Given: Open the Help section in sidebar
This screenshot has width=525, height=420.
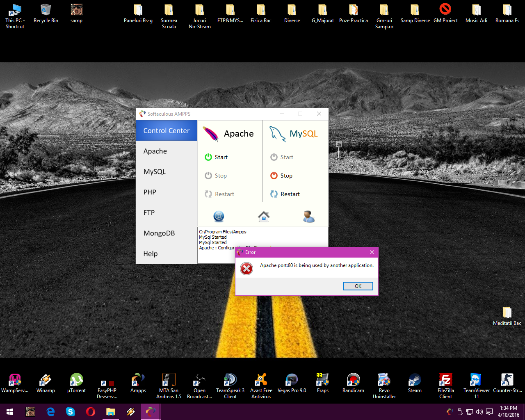Looking at the screenshot, I should 167,253.
